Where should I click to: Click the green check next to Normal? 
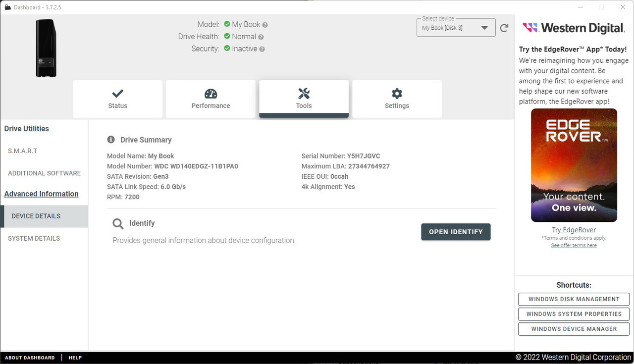[x=227, y=36]
